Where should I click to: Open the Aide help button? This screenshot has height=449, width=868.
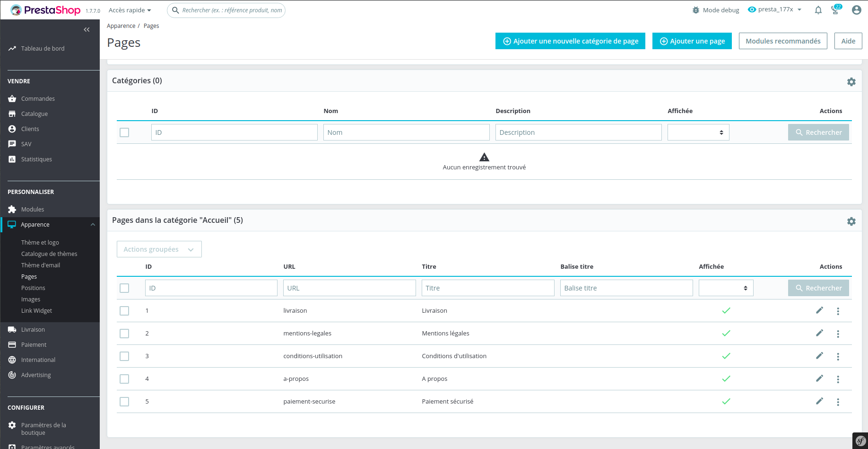point(848,41)
